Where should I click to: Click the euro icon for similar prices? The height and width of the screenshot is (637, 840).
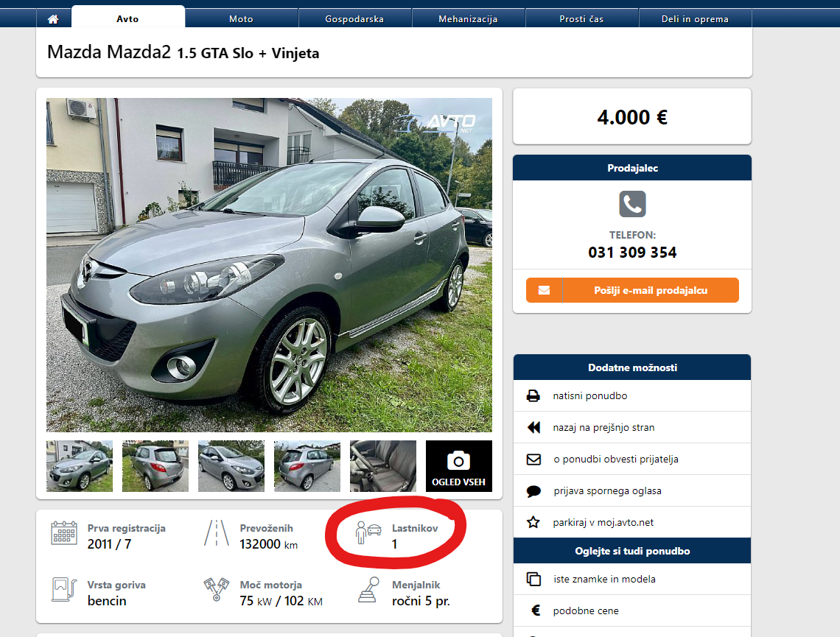535,610
